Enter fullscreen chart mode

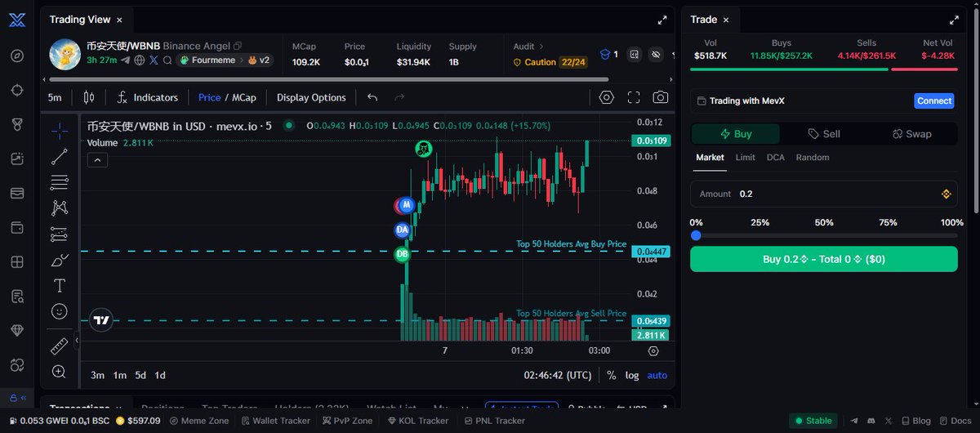[x=633, y=97]
